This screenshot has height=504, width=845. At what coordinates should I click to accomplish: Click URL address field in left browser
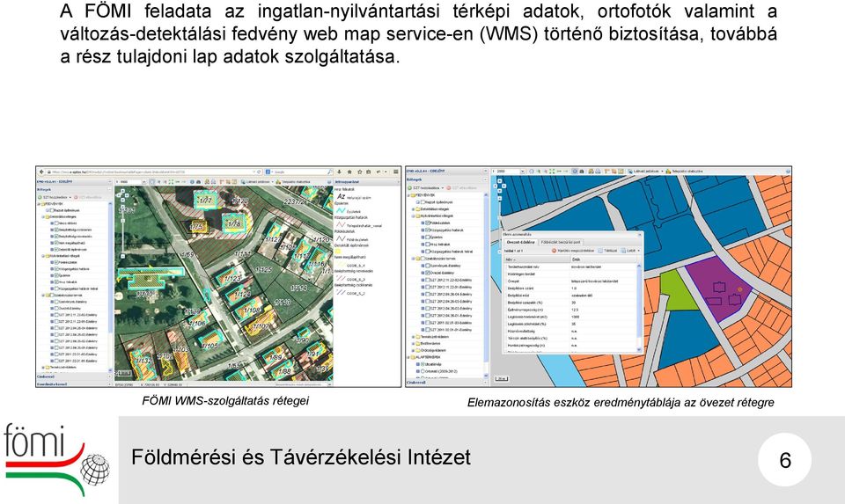pyautogui.click(x=150, y=172)
